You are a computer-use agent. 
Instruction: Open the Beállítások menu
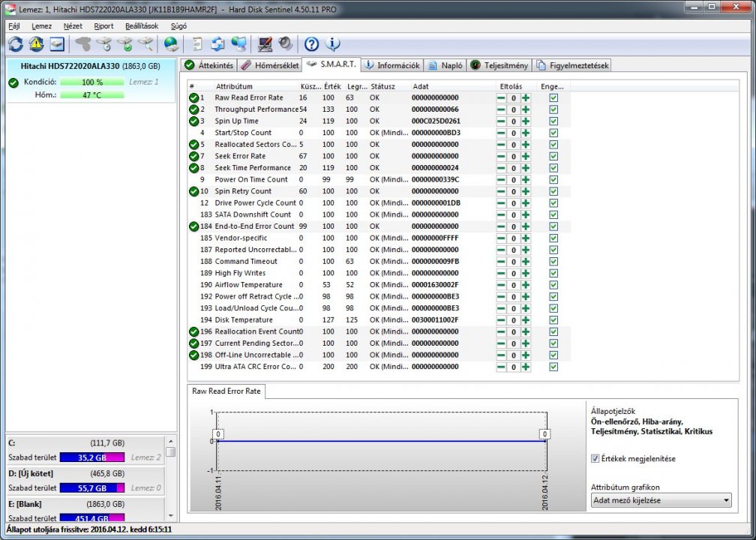coord(142,26)
